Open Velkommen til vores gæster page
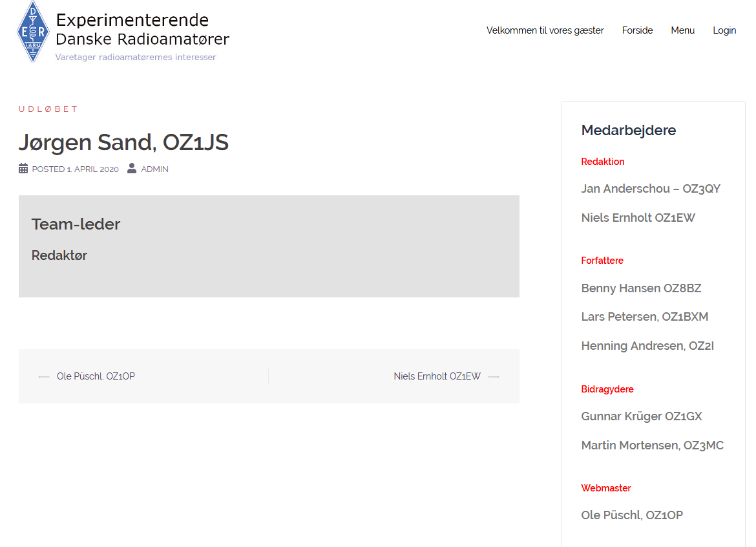 click(545, 30)
